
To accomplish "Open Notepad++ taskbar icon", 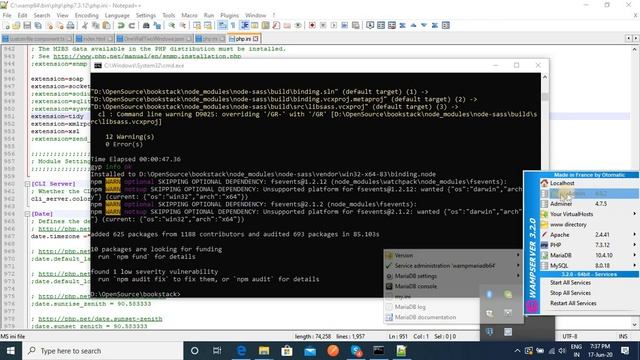I will click(x=402, y=351).
